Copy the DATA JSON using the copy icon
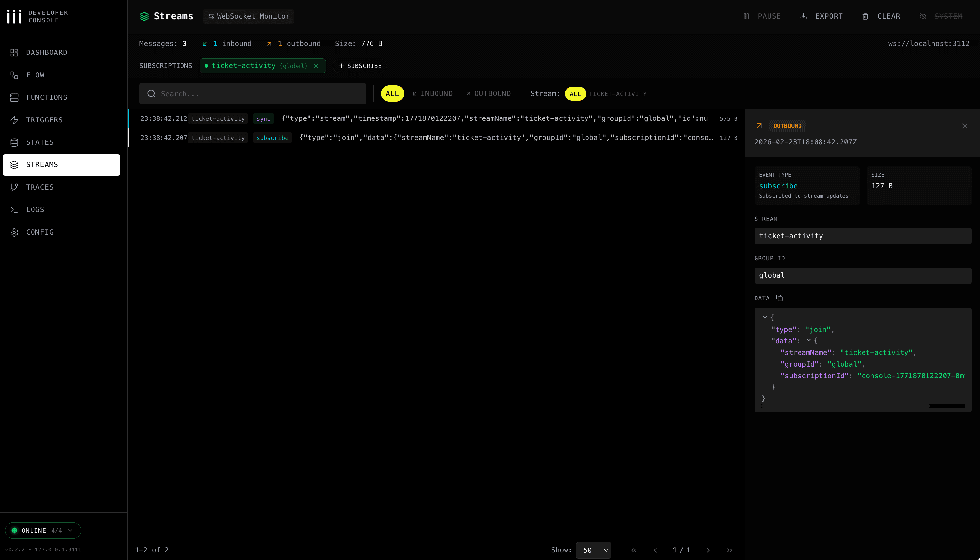This screenshot has width=980, height=560. point(779,298)
